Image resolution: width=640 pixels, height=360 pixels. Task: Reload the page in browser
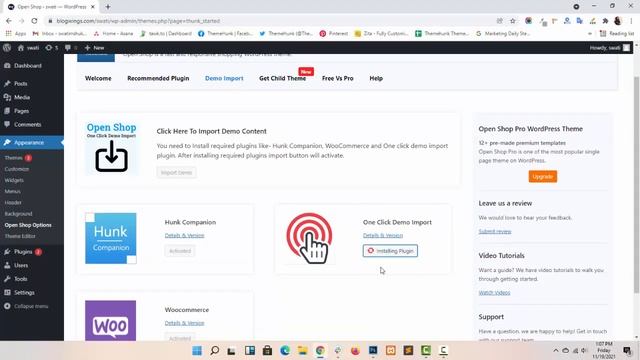tap(34, 21)
